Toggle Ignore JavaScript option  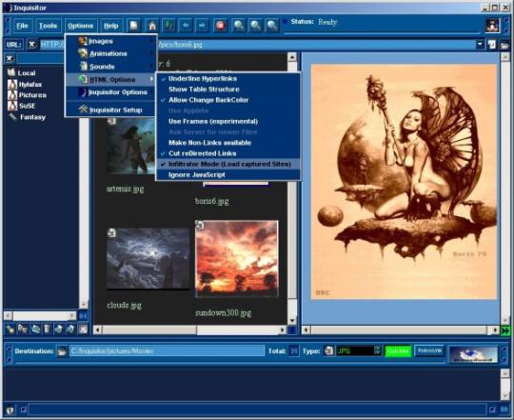pyautogui.click(x=228, y=174)
